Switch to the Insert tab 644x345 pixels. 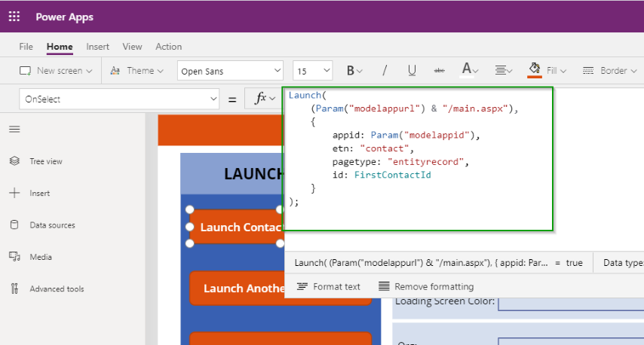click(x=98, y=47)
